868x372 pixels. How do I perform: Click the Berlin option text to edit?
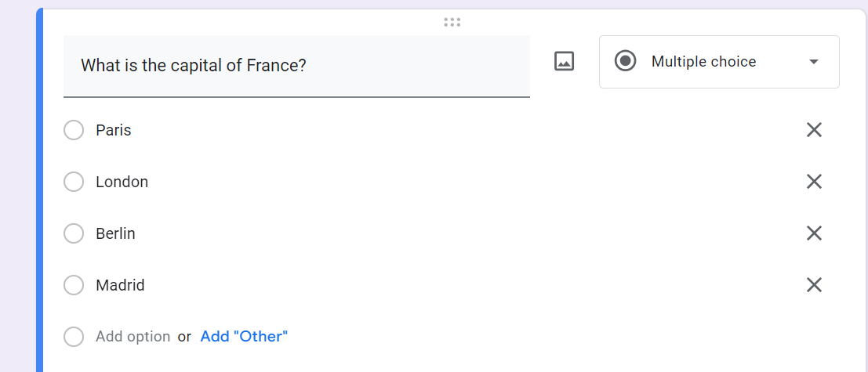coord(115,233)
